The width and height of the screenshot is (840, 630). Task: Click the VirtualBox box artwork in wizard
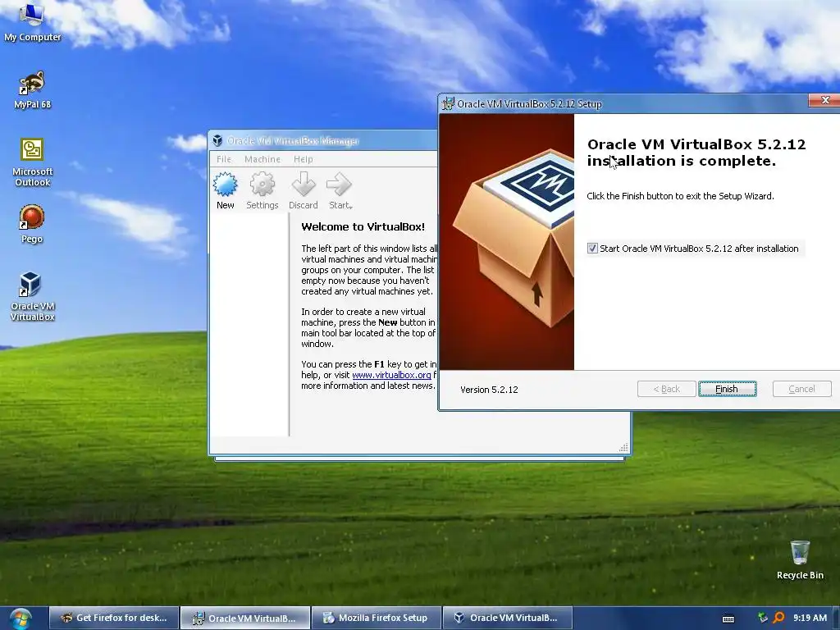point(507,242)
